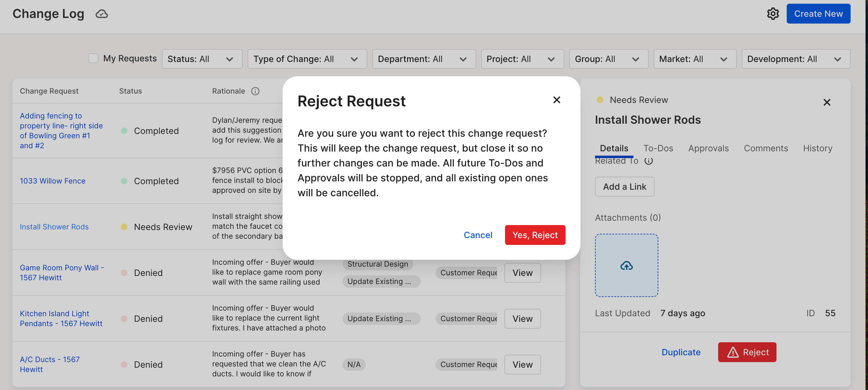The image size is (868, 390).
Task: Click the cloud upload attachment icon
Action: point(626,266)
